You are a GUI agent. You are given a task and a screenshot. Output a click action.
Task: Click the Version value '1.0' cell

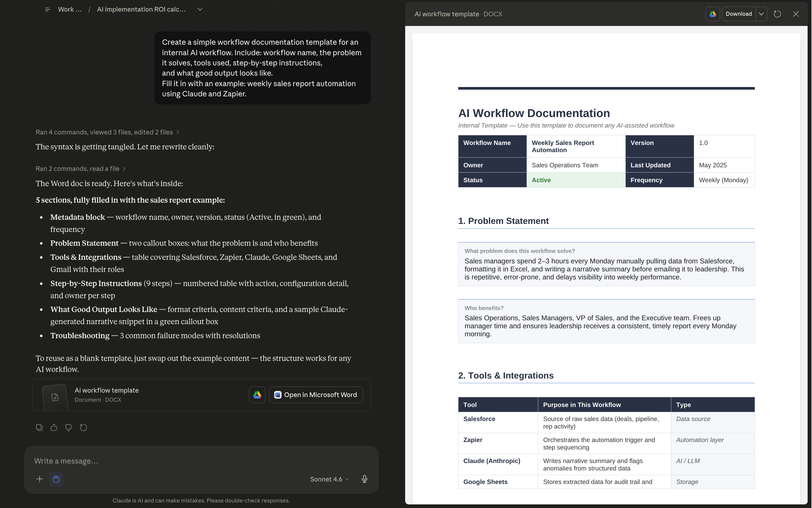tap(724, 147)
